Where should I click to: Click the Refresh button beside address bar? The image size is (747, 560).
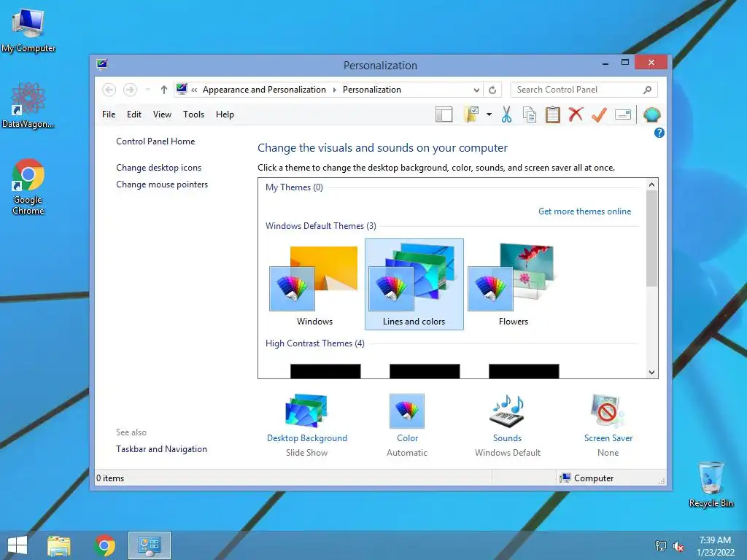492,90
